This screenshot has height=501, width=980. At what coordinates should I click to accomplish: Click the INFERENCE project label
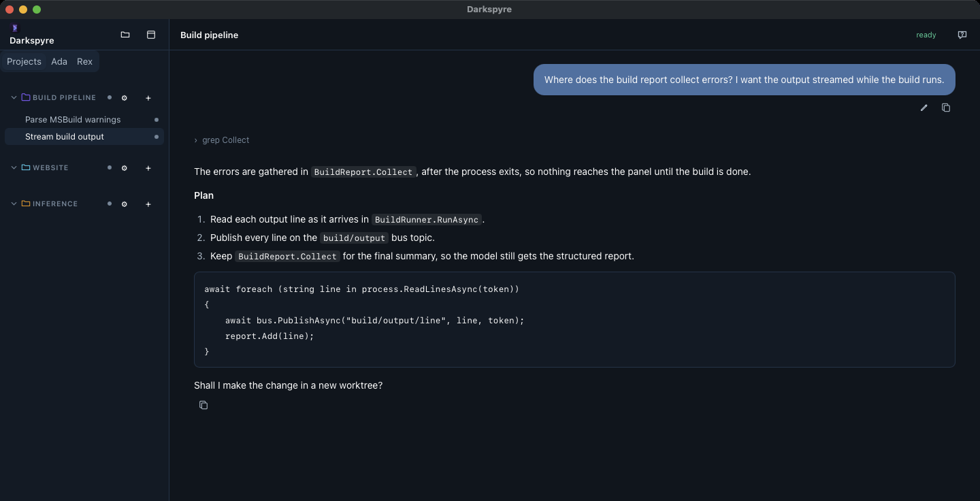(x=55, y=204)
